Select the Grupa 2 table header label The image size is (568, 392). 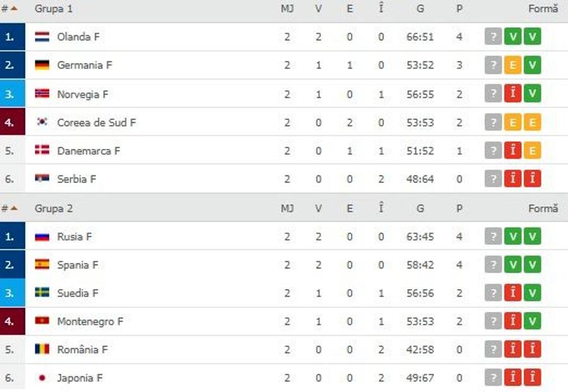(x=54, y=208)
